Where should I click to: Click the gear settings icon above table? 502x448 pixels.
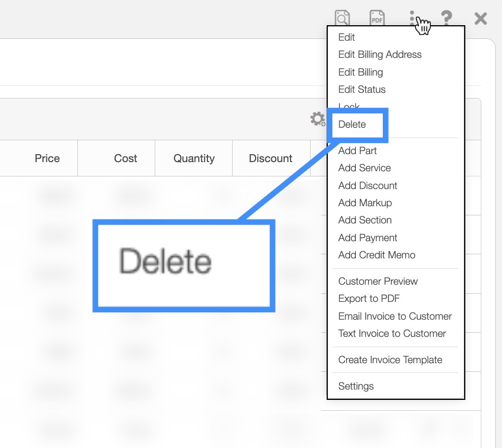click(317, 119)
